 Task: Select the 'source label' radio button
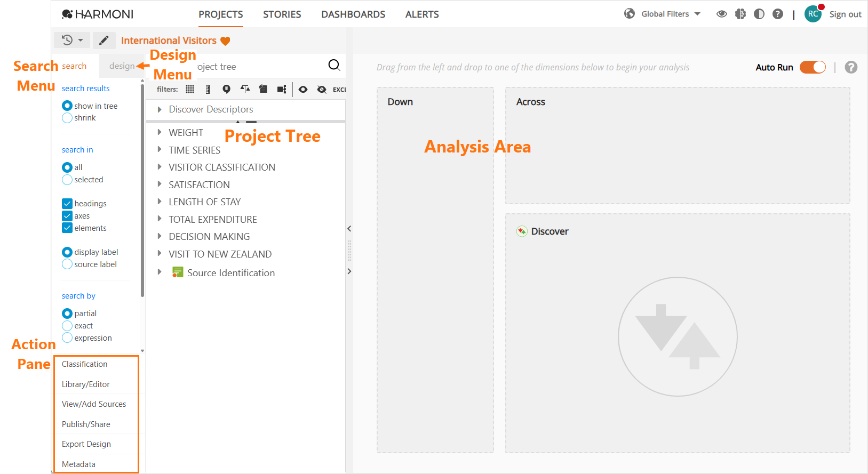[67, 264]
